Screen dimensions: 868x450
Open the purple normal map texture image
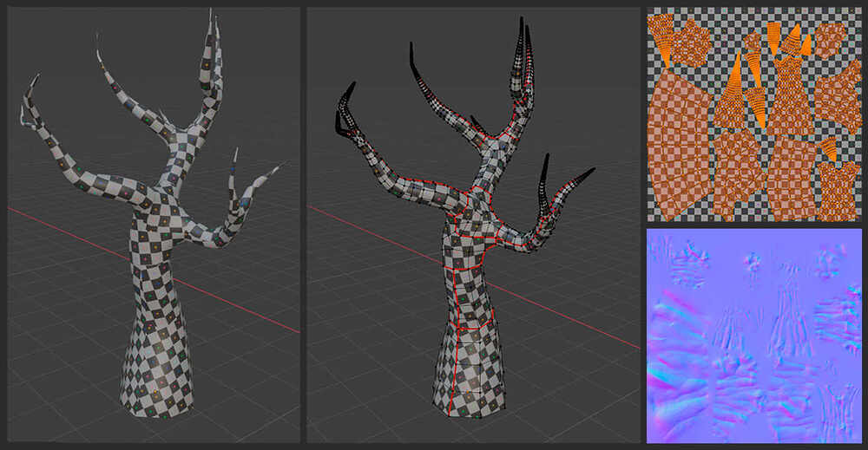(754, 336)
